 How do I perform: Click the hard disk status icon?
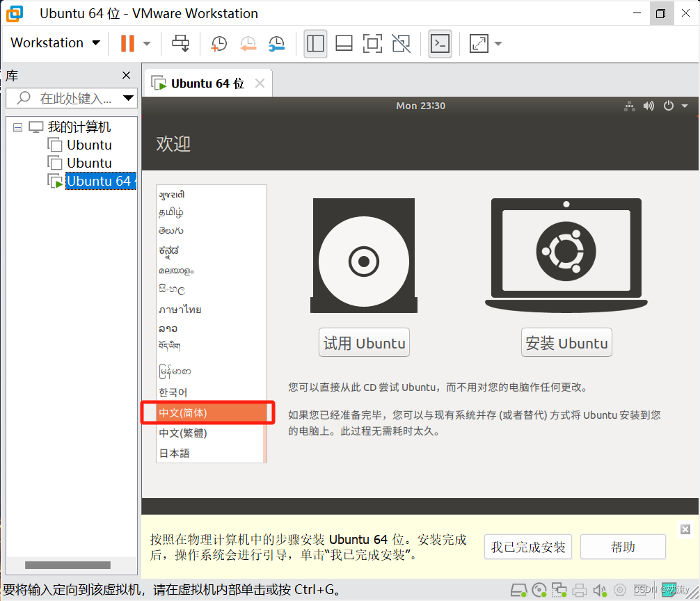519,591
